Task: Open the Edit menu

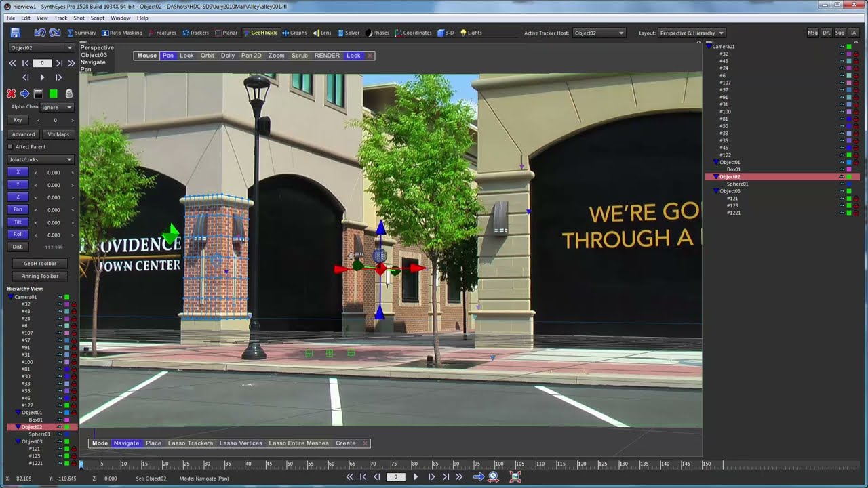Action: (26, 18)
